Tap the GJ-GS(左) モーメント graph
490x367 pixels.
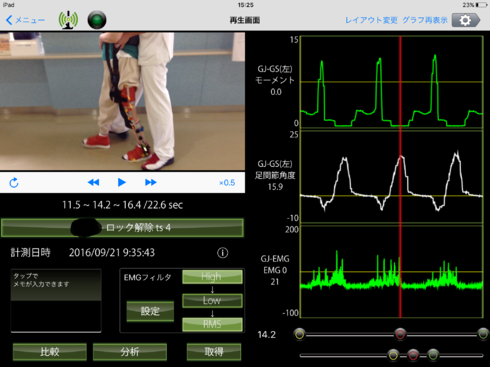click(392, 82)
